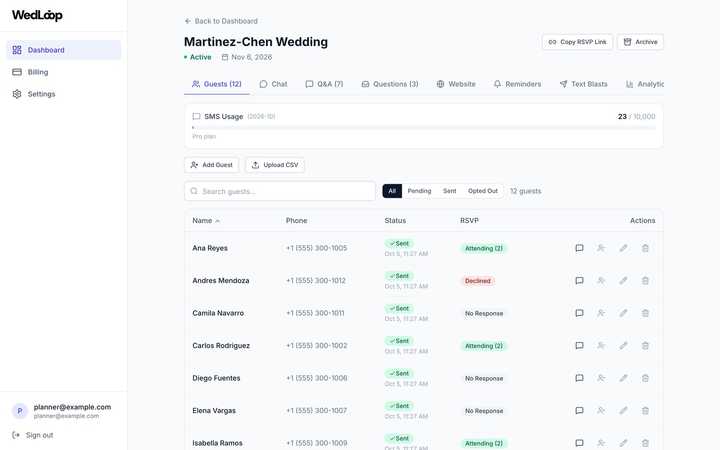
Task: Click opt-out person icon for Diego Fuentes
Action: 601,378
